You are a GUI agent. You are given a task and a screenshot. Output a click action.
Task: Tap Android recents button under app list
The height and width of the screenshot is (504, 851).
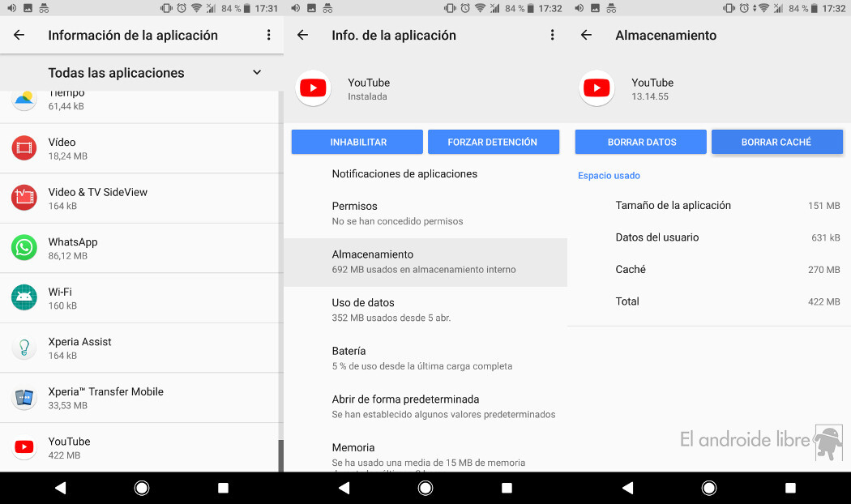pyautogui.click(x=223, y=489)
